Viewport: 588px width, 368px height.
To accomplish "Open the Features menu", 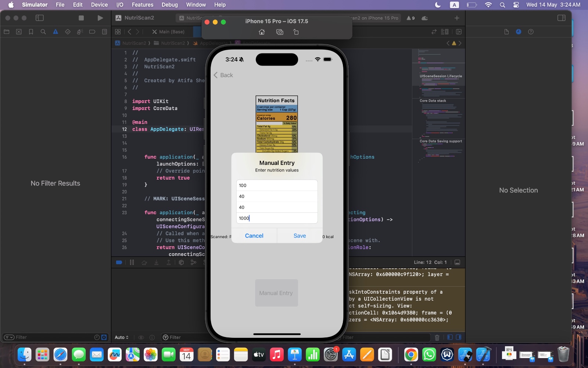I will pos(142,5).
